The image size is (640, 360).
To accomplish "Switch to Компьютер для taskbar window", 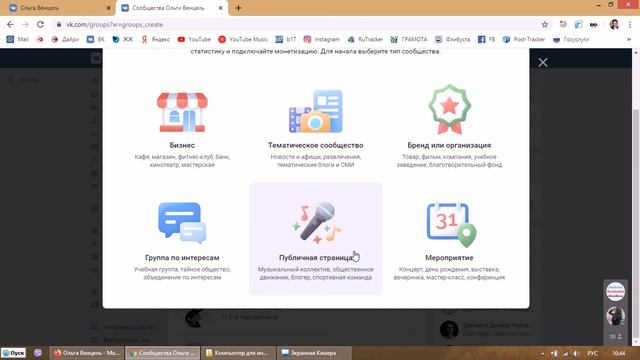I will (x=238, y=353).
